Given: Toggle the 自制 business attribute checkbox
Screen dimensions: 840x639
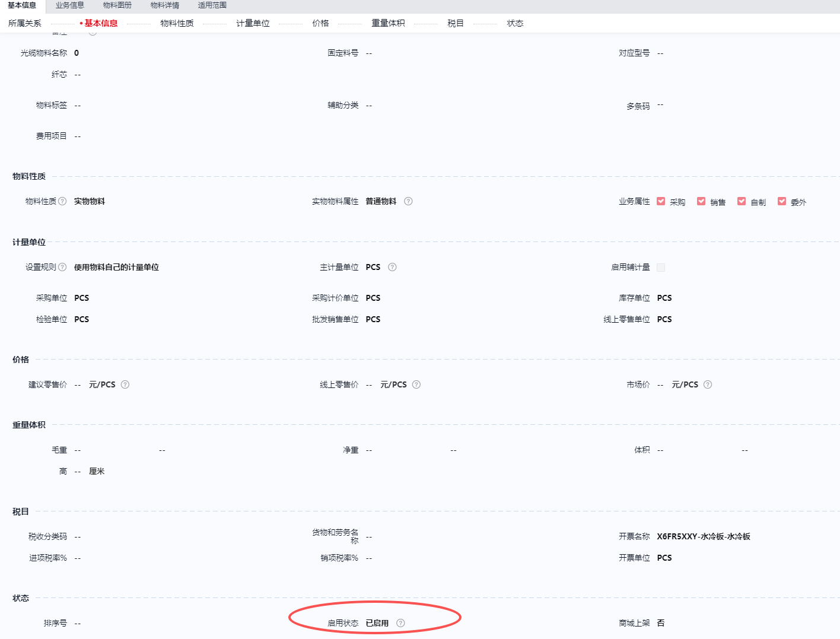Looking at the screenshot, I should pos(742,201).
